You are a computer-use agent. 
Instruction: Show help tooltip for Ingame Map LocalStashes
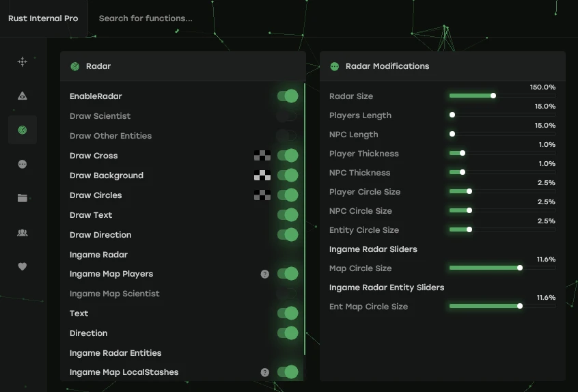point(264,372)
